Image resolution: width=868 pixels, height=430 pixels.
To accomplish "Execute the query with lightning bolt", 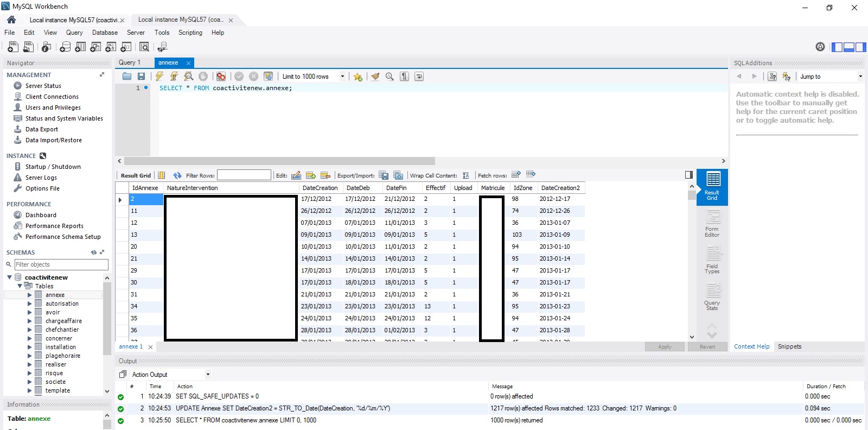I will [159, 77].
